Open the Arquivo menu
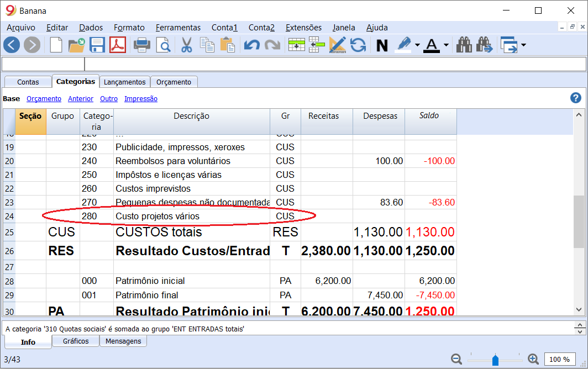 (x=21, y=28)
